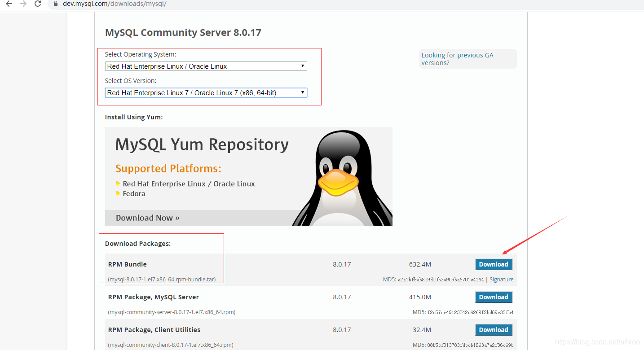644x350 pixels.
Task: Open the Select Operating System dropdown
Action: click(x=206, y=66)
